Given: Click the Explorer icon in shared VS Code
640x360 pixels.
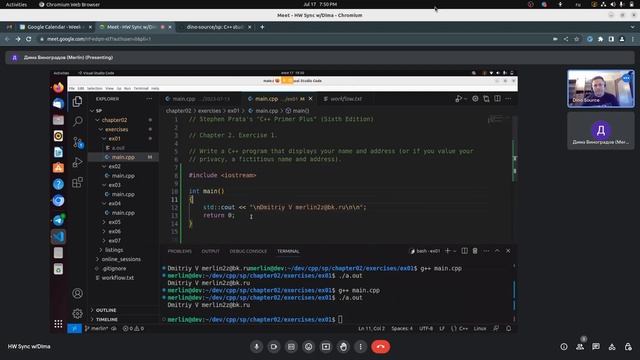Looking at the screenshot, I should point(77,101).
